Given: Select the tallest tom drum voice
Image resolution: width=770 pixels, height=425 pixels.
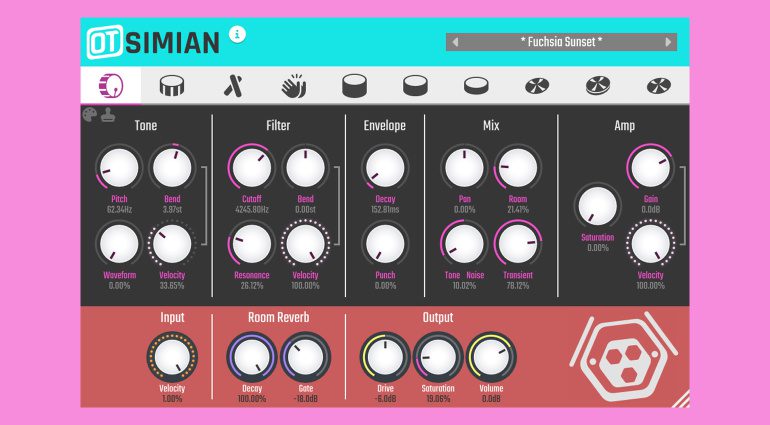Looking at the screenshot, I should point(354,86).
